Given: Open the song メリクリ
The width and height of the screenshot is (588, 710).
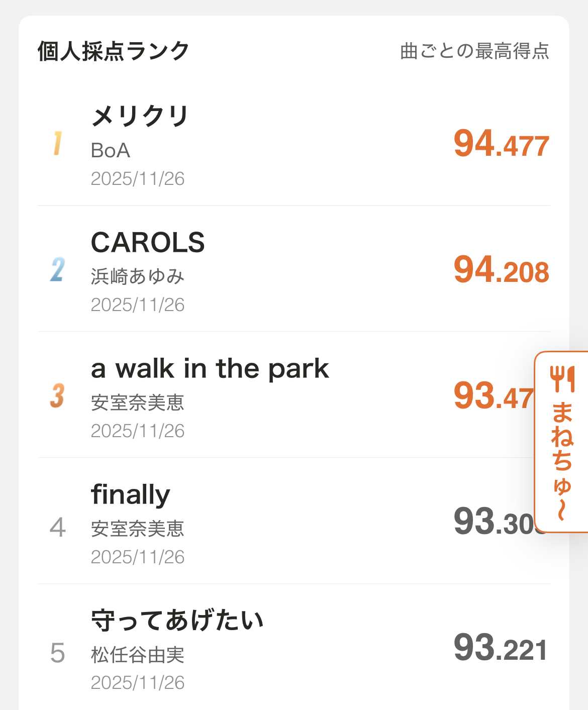Looking at the screenshot, I should coord(140,117).
